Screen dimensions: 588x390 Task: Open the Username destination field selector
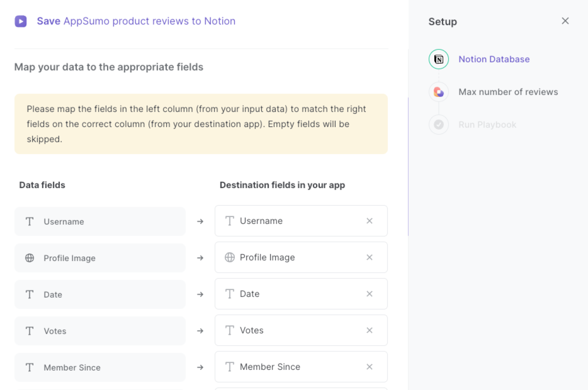click(290, 221)
